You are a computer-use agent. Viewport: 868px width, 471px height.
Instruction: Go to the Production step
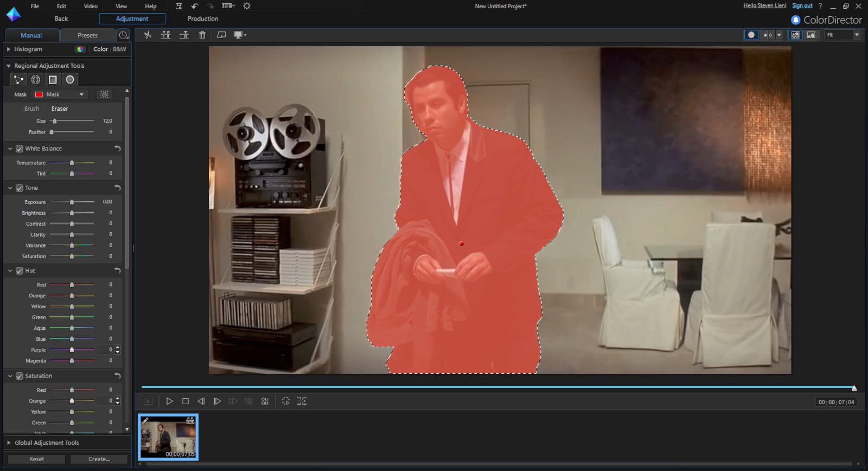[203, 18]
